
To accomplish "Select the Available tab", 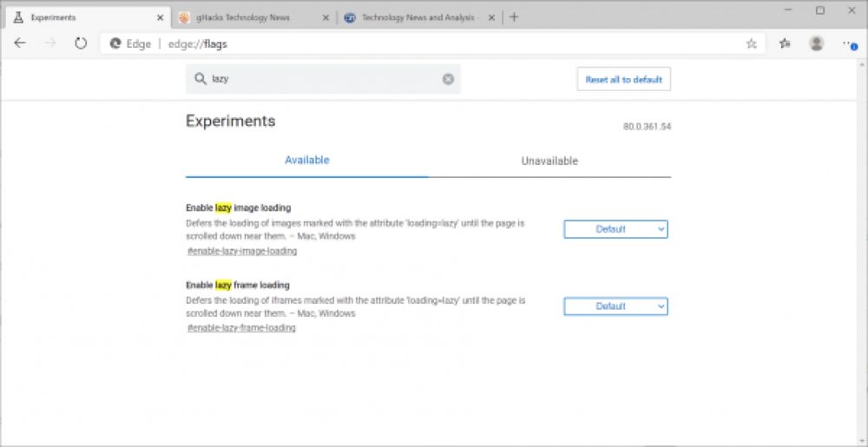I will click(307, 161).
